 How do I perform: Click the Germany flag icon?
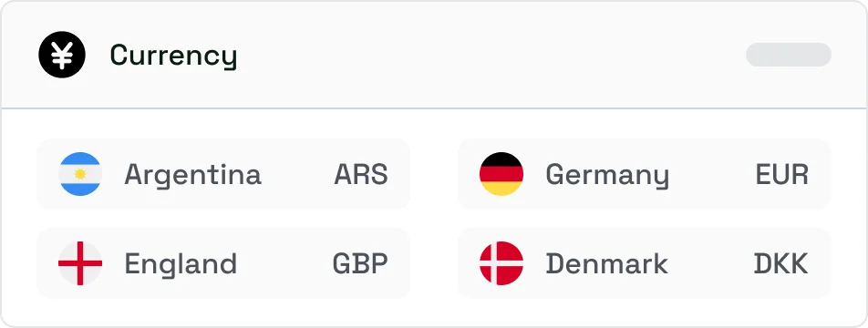[x=501, y=174]
